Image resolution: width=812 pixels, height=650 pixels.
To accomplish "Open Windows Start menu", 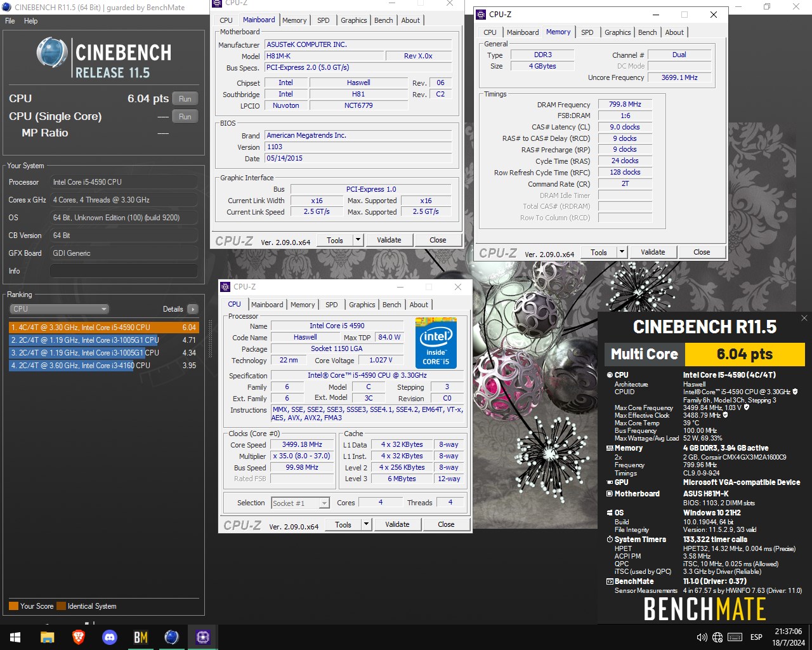I will coord(15,637).
